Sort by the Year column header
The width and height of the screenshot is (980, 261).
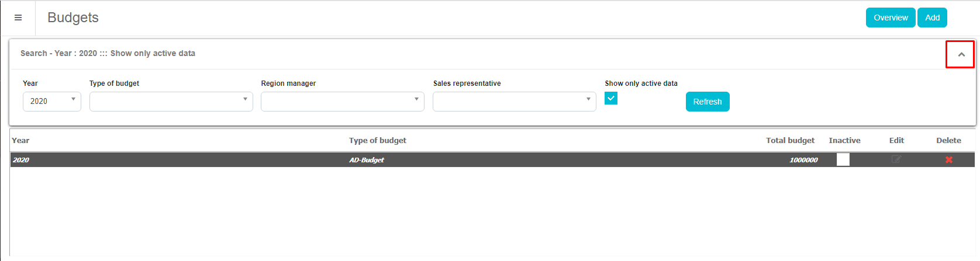[20, 140]
